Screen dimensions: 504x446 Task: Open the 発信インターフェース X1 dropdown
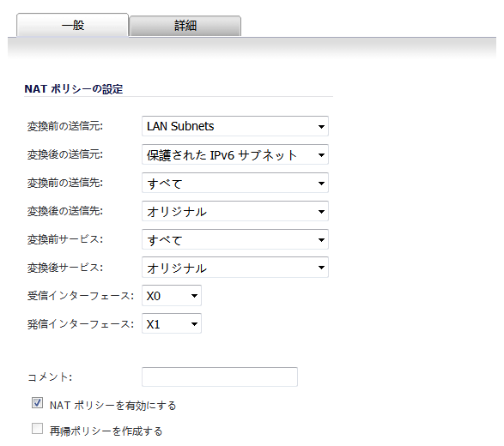point(172,323)
